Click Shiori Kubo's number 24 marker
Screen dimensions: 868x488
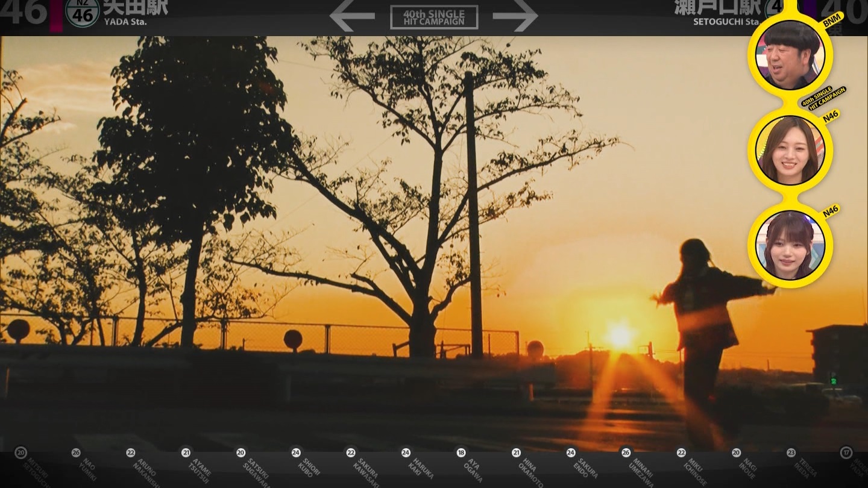(x=296, y=452)
